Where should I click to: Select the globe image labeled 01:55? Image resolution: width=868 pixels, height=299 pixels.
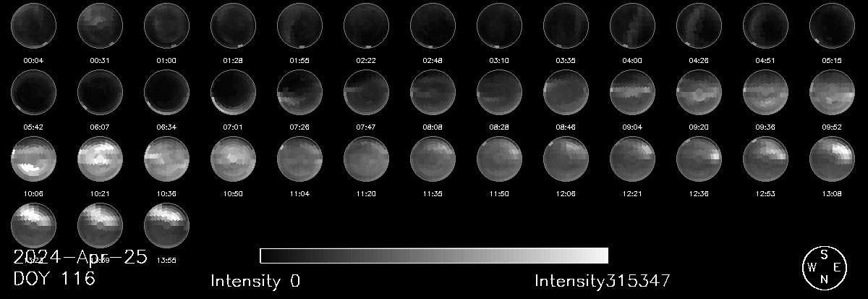tap(299, 26)
